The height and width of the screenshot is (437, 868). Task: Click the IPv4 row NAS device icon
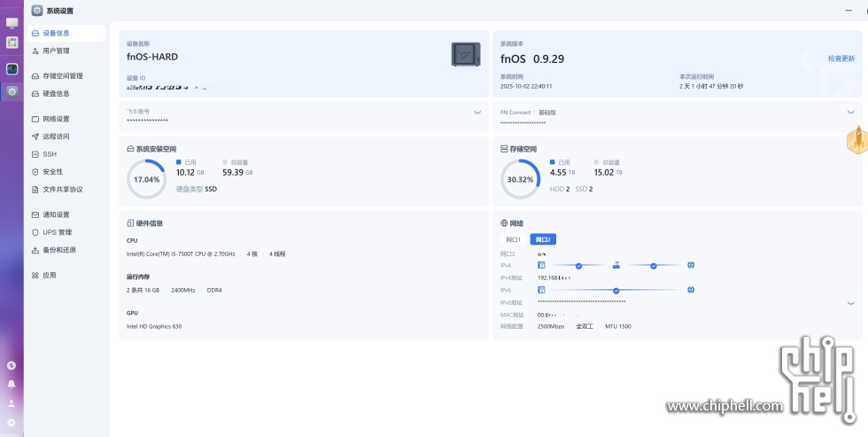541,265
